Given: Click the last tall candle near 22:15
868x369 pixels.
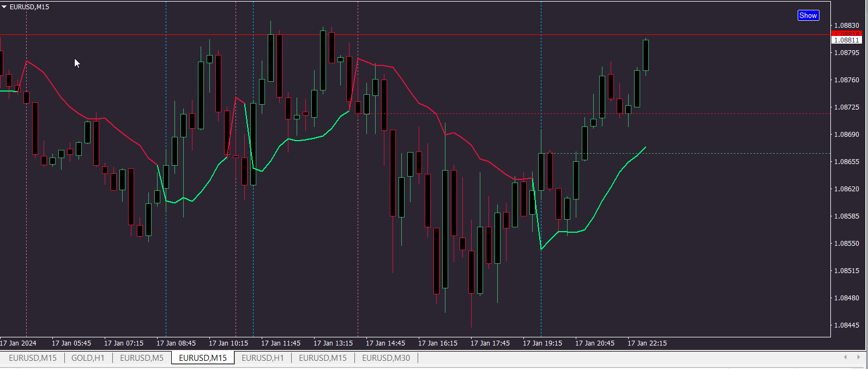Looking at the screenshot, I should pyautogui.click(x=646, y=55).
